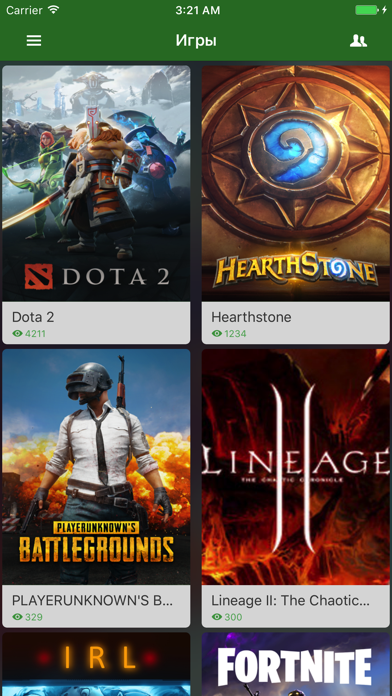
Task: Click the Lineage II: The Chaotic... title
Action: click(290, 600)
